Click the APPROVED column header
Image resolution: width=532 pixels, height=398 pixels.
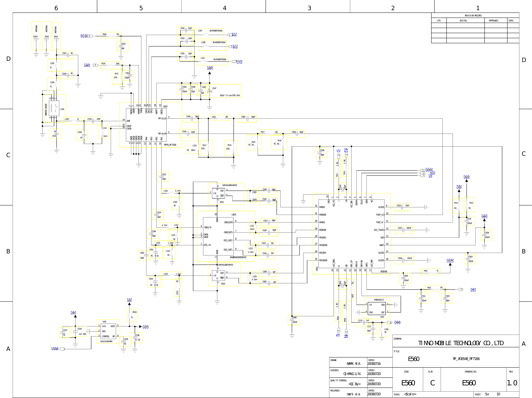tap(493, 21)
